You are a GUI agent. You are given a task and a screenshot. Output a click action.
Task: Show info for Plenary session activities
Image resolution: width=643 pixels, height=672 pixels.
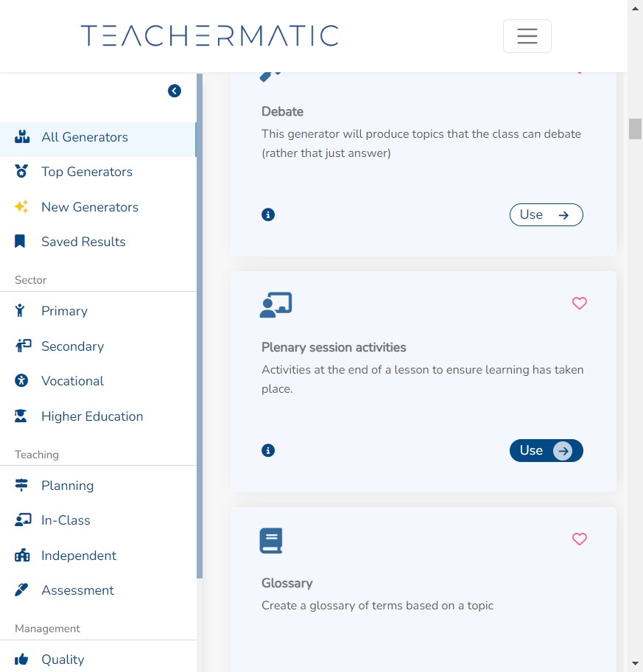coord(268,450)
